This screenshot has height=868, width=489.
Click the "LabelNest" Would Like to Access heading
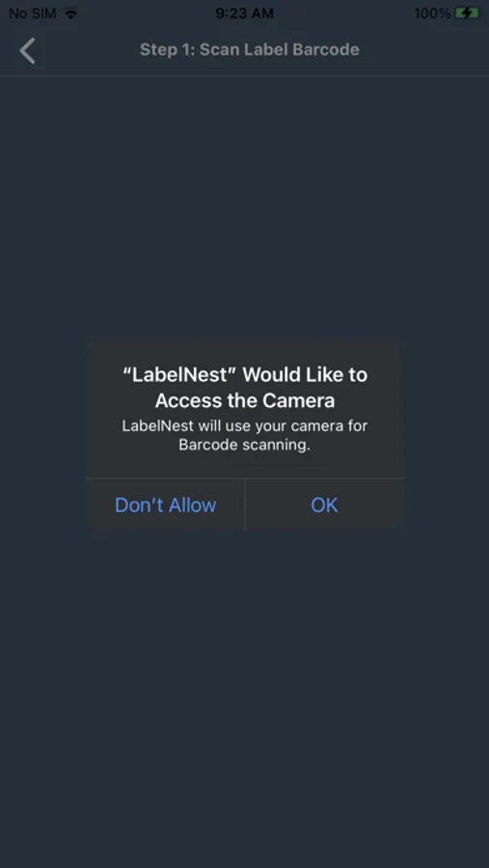245,387
